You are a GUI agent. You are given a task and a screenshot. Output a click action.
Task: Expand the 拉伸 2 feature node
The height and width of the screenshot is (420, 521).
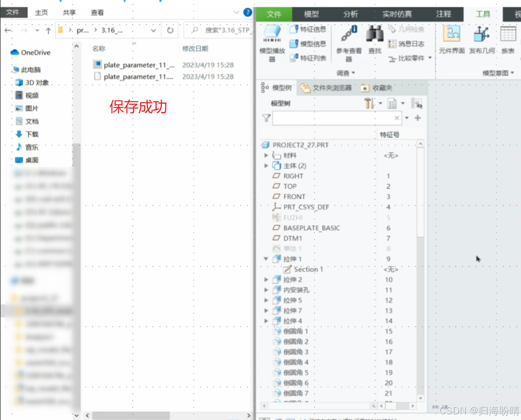point(267,280)
